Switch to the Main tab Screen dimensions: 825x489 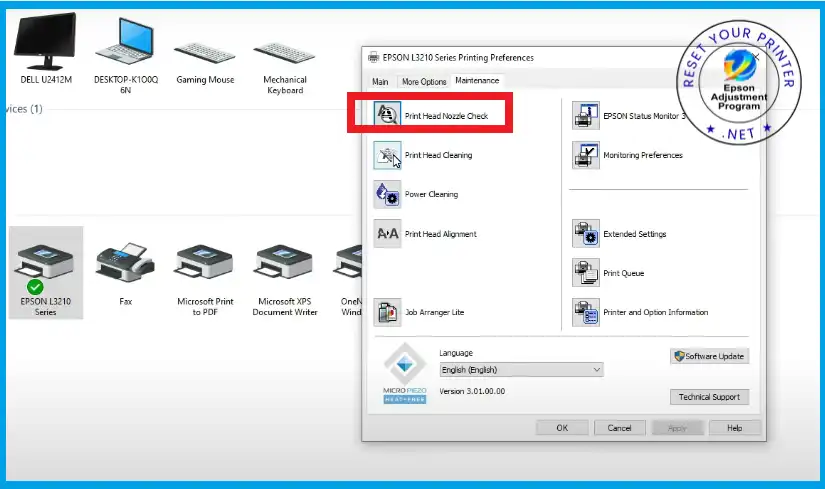(x=380, y=82)
